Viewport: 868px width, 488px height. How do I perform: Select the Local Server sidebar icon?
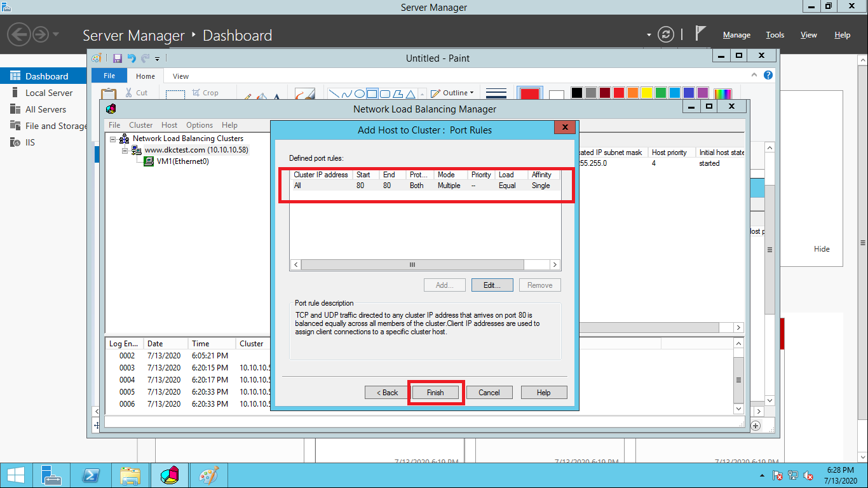[15, 92]
